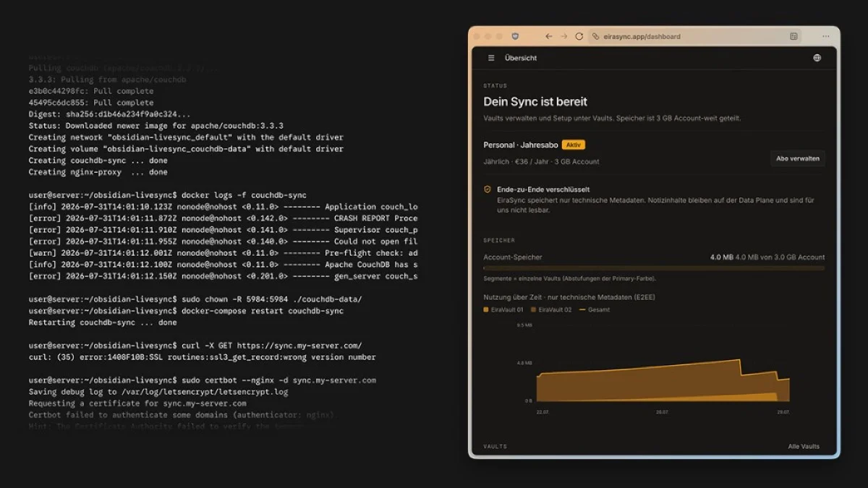
Task: Click the sudo chown -R 5984:5984 command
Action: (272, 299)
